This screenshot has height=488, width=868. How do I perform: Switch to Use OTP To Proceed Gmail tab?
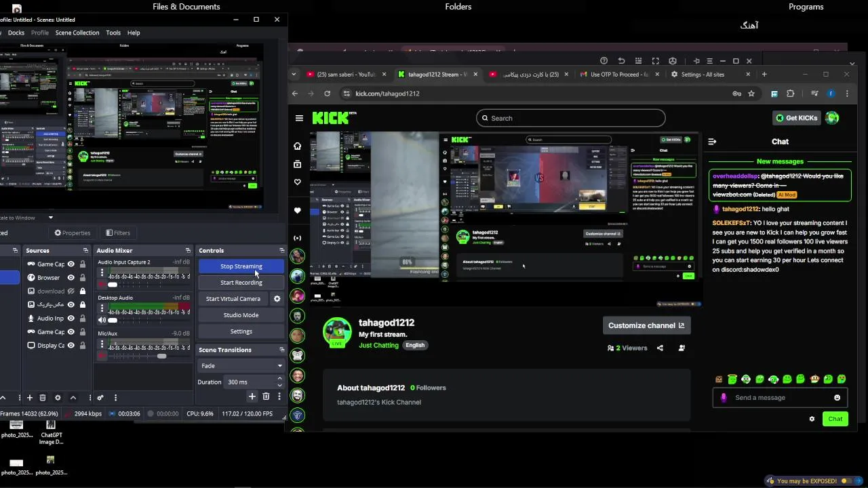coord(619,75)
